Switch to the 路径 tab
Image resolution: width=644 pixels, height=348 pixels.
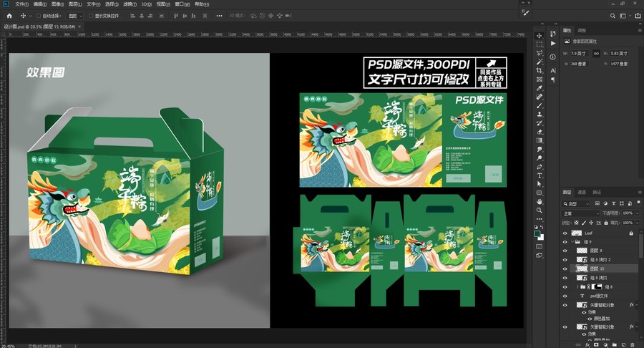tap(597, 193)
